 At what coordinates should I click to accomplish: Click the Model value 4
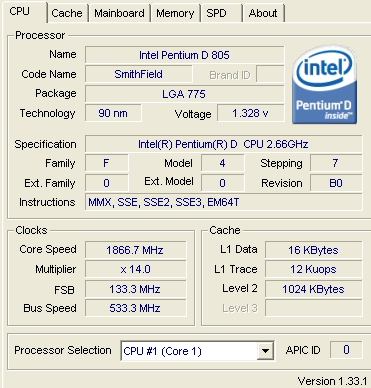tap(222, 163)
